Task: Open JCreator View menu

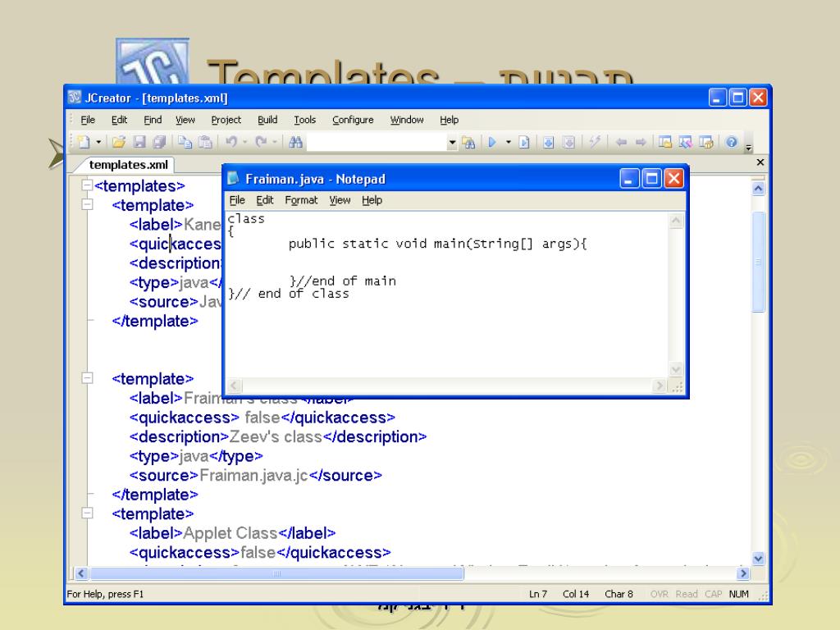Action: (185, 120)
